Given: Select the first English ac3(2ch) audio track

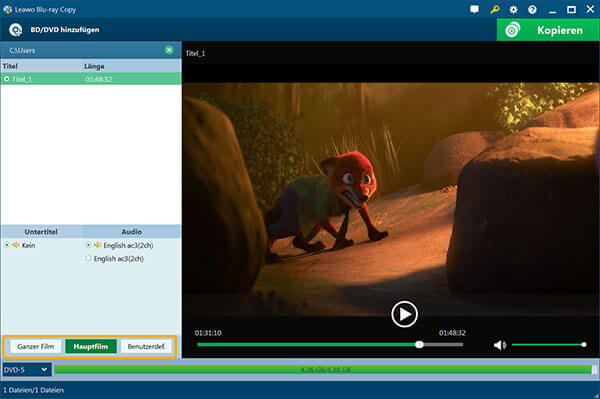Looking at the screenshot, I should 88,245.
